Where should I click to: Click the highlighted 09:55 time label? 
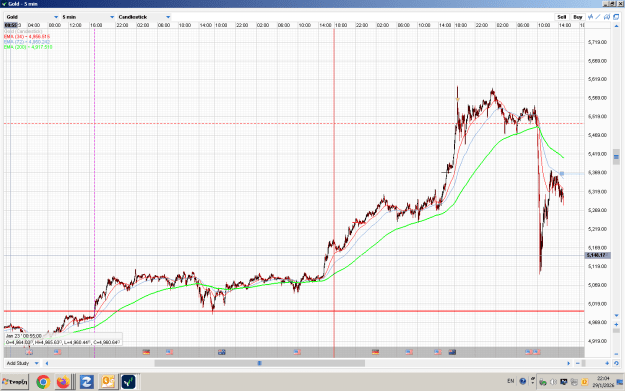coord(11,25)
